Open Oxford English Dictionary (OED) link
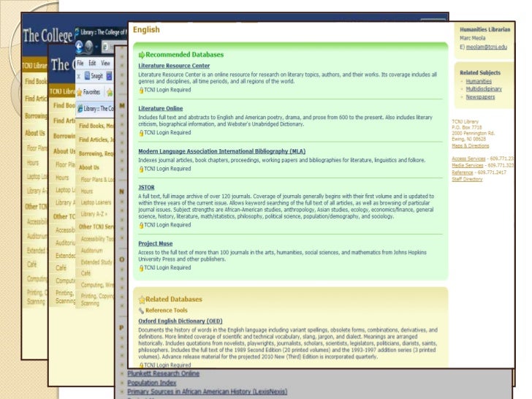 tap(180, 321)
